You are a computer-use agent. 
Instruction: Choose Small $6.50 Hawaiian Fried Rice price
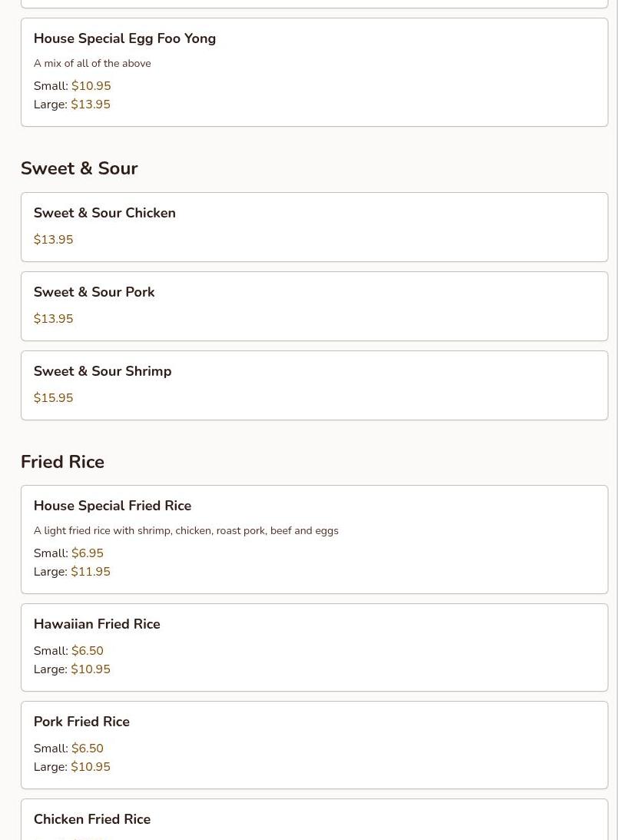87,651
